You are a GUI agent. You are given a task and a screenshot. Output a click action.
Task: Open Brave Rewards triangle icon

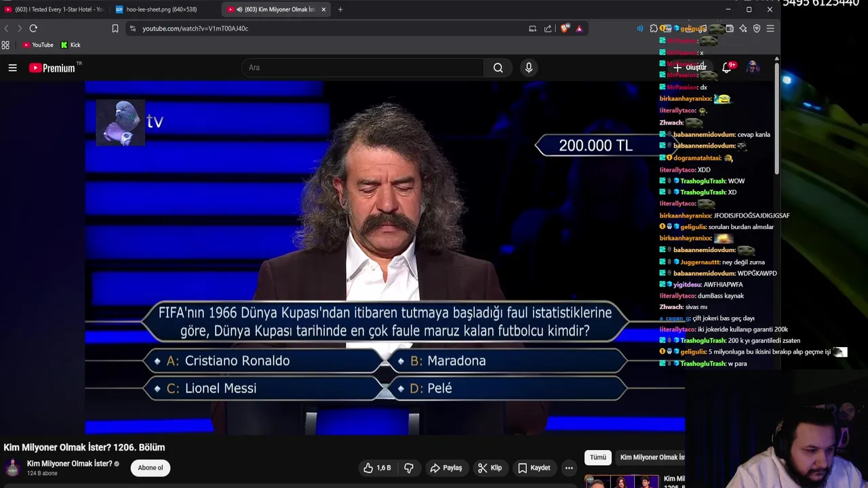(x=579, y=28)
